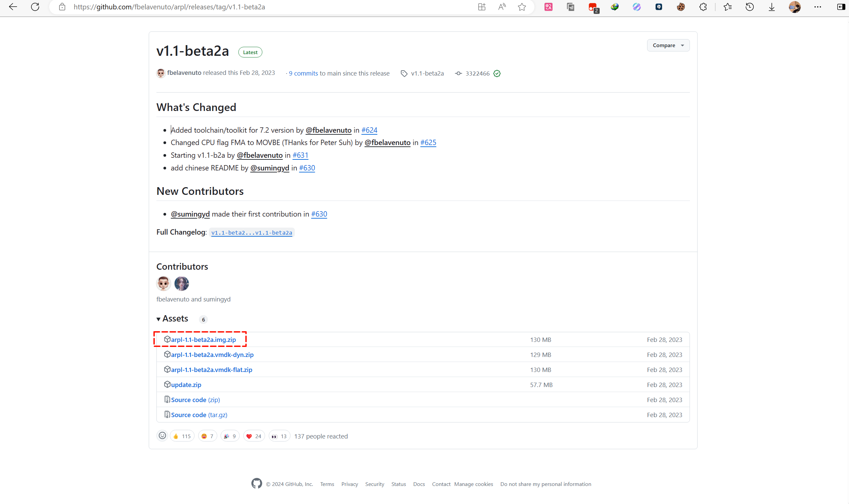Open Docs in the footer
Image resolution: width=849 pixels, height=504 pixels.
tap(419, 484)
